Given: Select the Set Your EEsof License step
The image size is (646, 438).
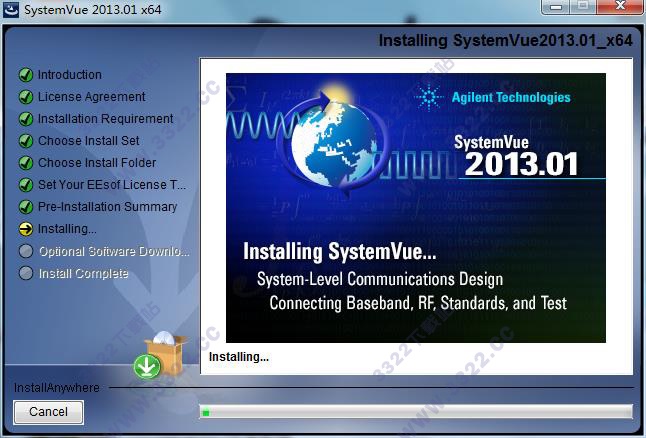Looking at the screenshot, I should pyautogui.click(x=112, y=185).
